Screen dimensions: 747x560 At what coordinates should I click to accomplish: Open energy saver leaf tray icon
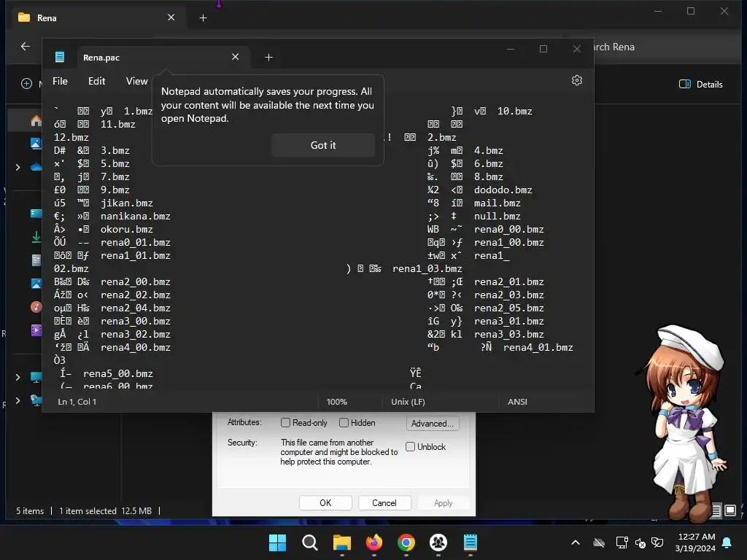click(x=657, y=542)
